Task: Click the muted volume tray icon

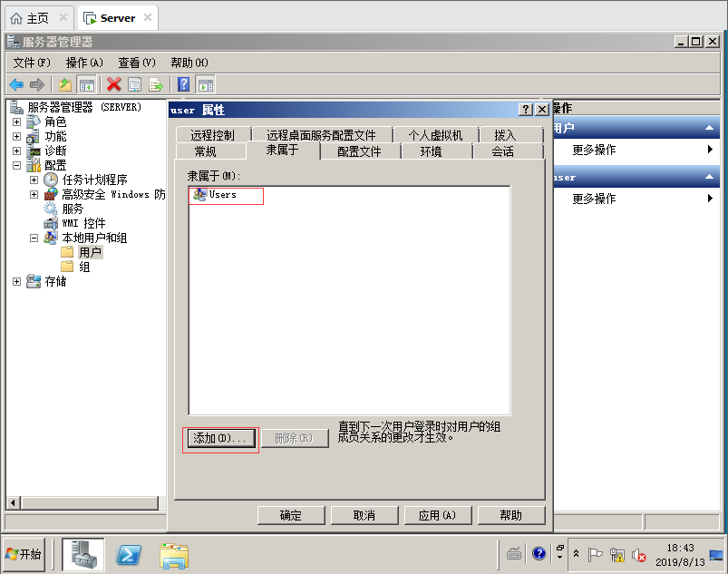Action: point(638,554)
